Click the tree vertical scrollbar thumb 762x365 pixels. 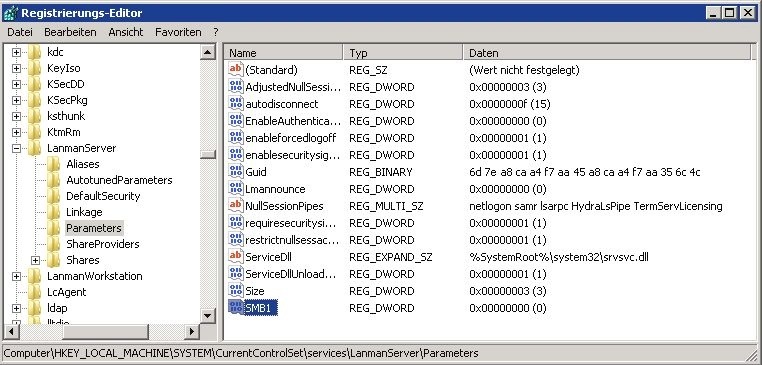point(208,154)
